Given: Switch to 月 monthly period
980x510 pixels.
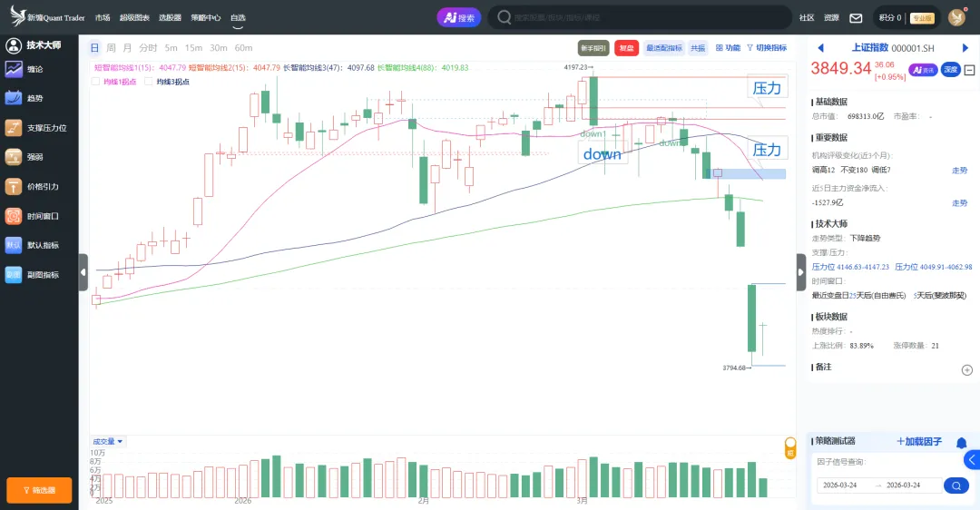Looking at the screenshot, I should point(128,47).
